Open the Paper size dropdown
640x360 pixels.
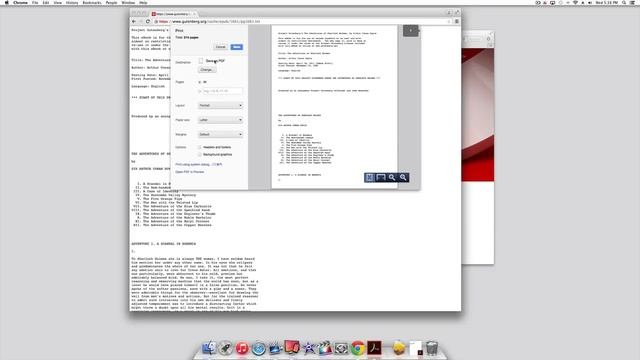click(220, 120)
